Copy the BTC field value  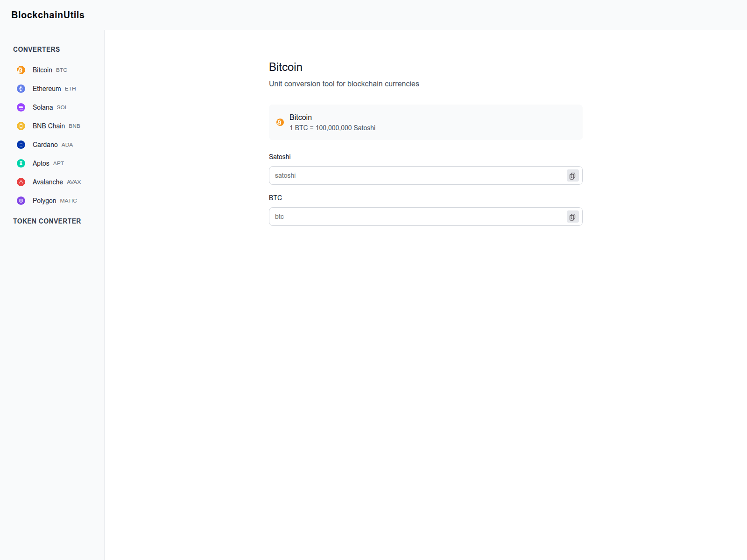click(x=572, y=217)
